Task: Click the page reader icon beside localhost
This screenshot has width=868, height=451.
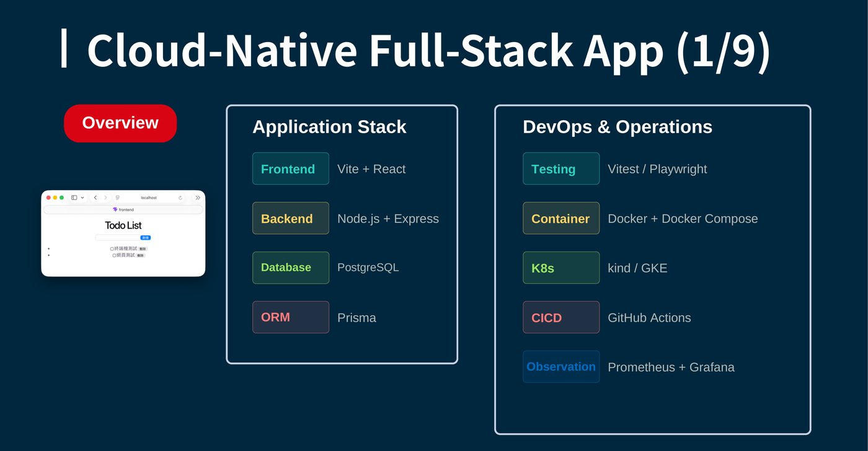Action: click(x=117, y=198)
